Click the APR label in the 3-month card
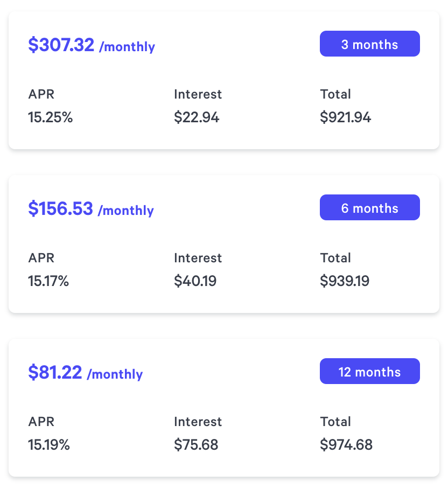 pos(41,94)
